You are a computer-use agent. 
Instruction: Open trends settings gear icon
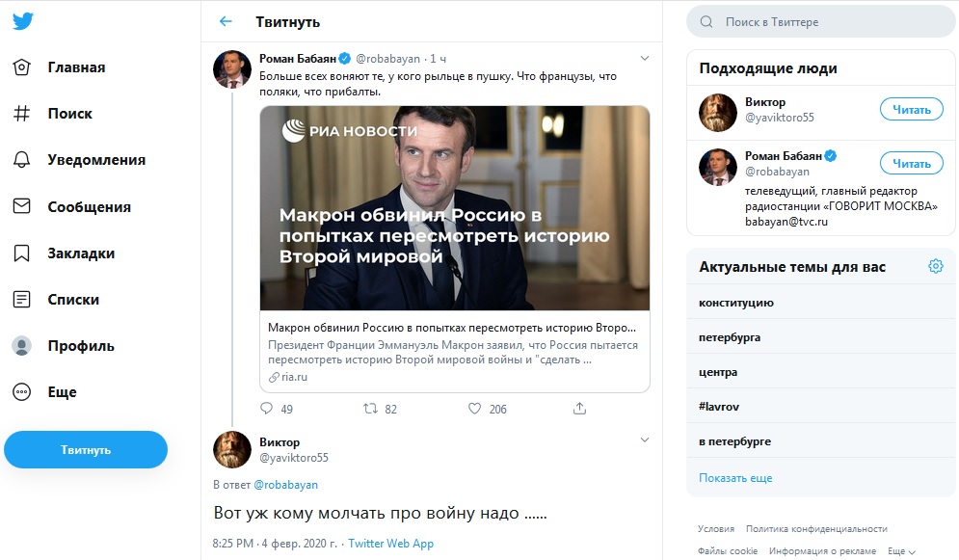(935, 266)
